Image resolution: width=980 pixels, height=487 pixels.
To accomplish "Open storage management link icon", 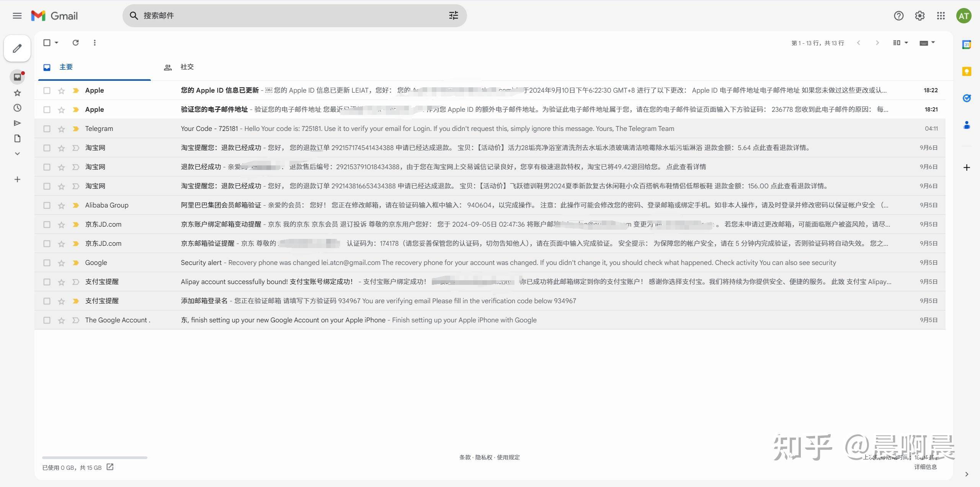I will [110, 467].
